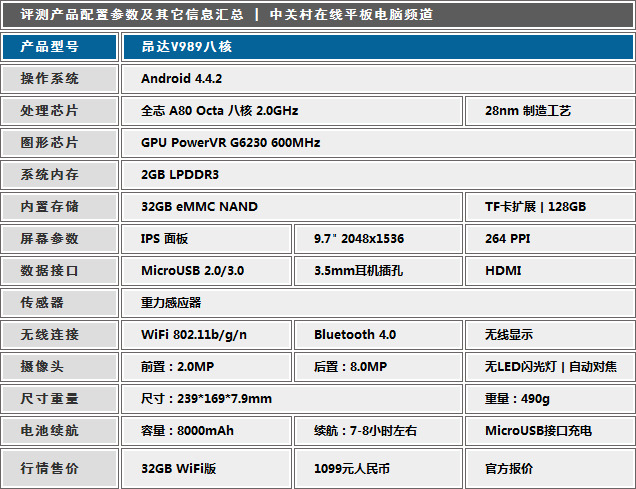Click the TF卡扩展 | 128GB cell

[550, 207]
